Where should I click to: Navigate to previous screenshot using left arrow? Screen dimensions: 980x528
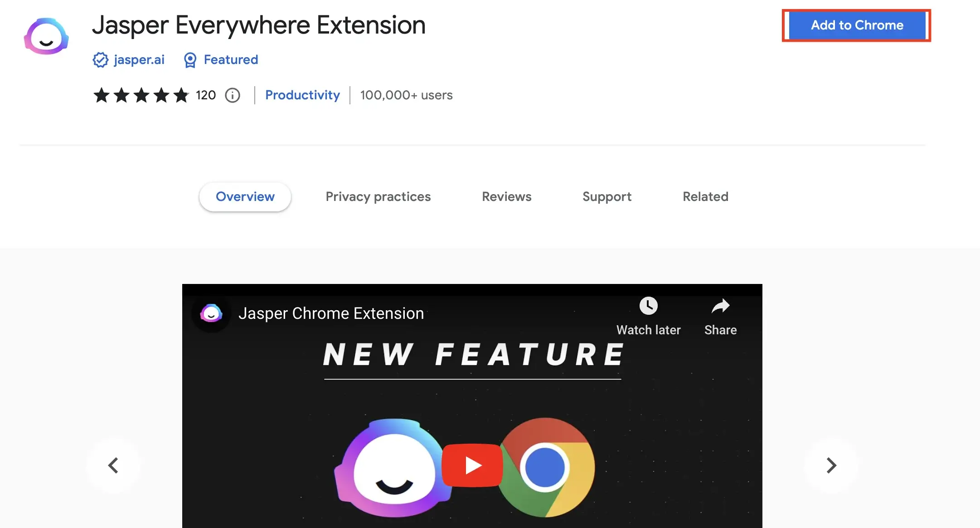114,465
